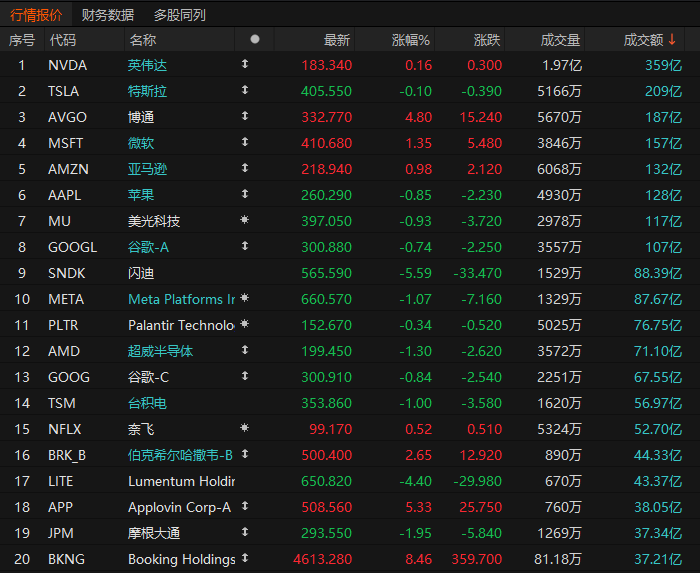The image size is (700, 573).
Task: Open the 英伟达 stock name link
Action: (x=147, y=65)
